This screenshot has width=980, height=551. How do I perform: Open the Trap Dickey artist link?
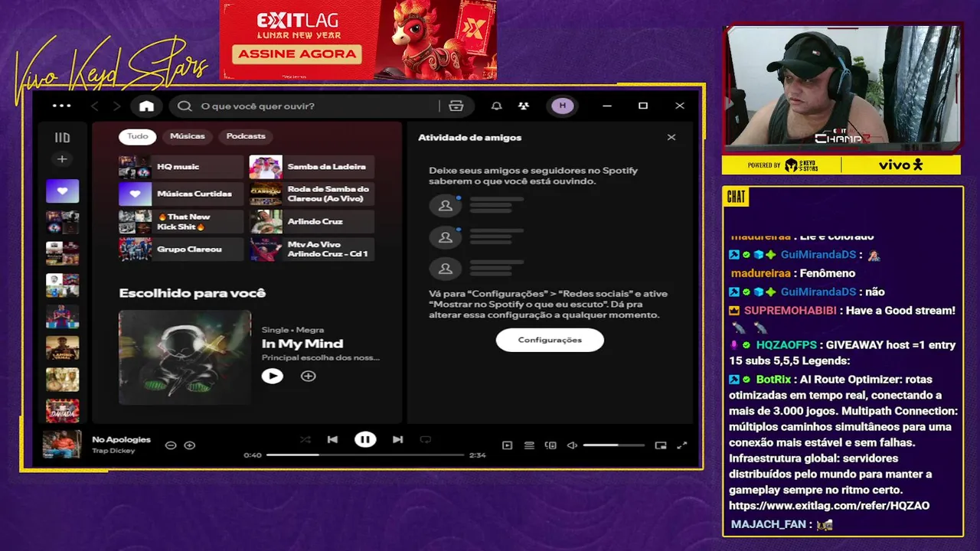coord(113,451)
